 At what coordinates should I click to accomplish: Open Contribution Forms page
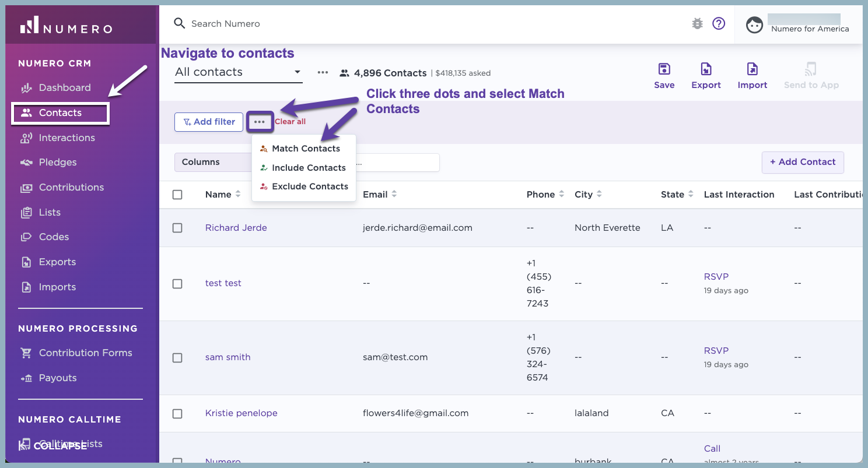(x=76, y=353)
